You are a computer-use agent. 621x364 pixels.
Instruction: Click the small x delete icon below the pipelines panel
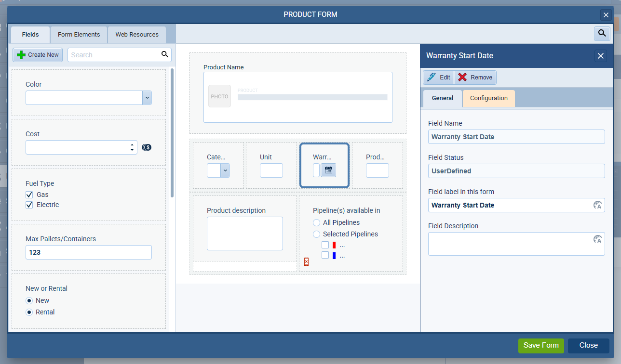(x=306, y=262)
